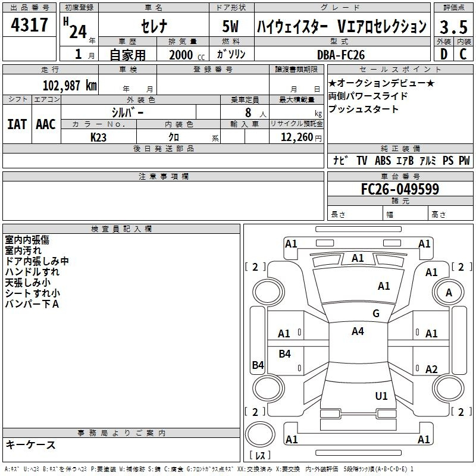
Task: Select inspector note バンパー下A
Action: click(x=32, y=304)
